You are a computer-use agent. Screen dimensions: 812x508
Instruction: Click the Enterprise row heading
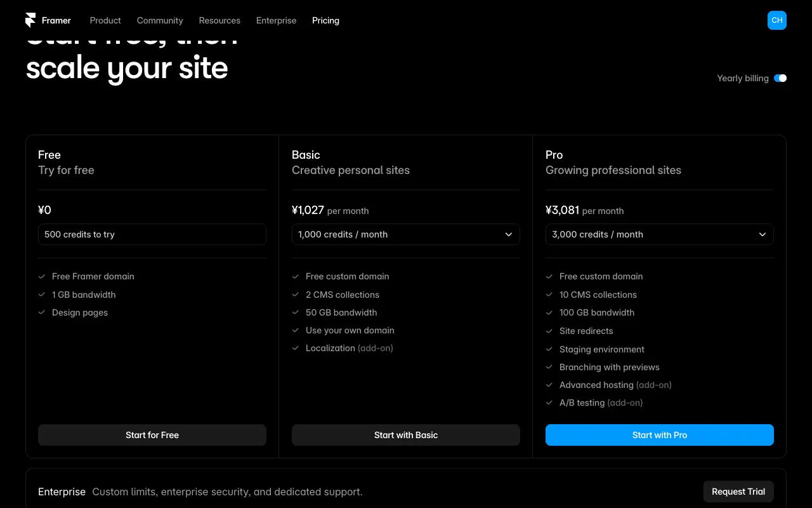(x=62, y=491)
